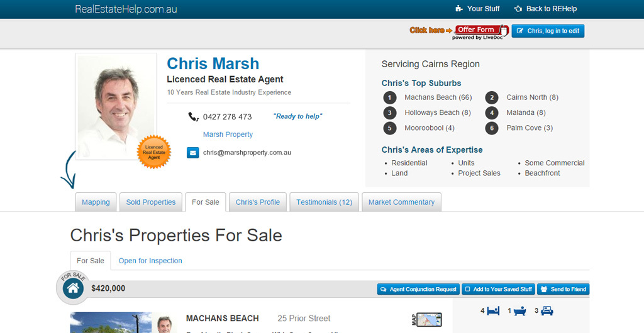Click the Send to Friend button

(563, 289)
